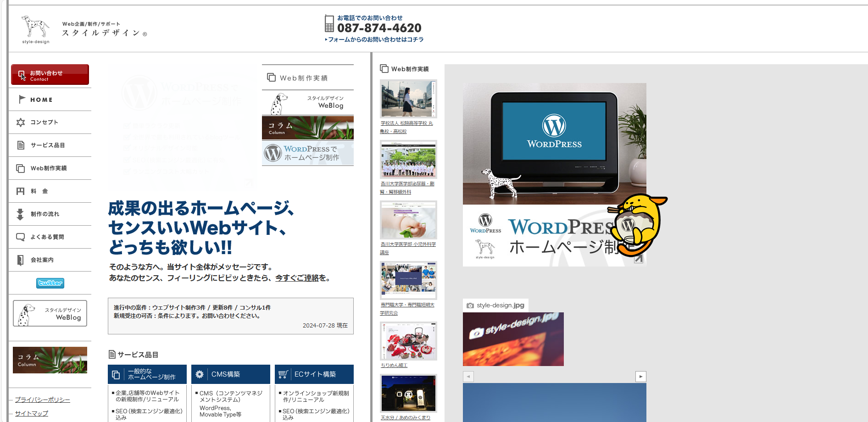Open the ちりめん細工 thumbnail
The width and height of the screenshot is (868, 422).
coord(408,341)
